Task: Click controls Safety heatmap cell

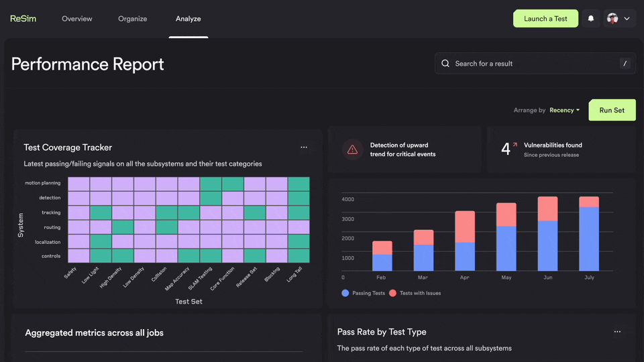Action: (78, 255)
